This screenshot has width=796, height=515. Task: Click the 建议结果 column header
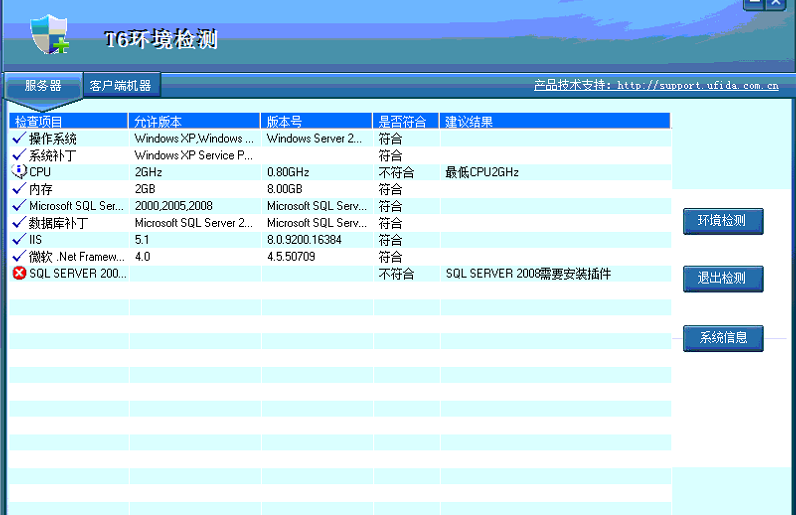coord(555,121)
